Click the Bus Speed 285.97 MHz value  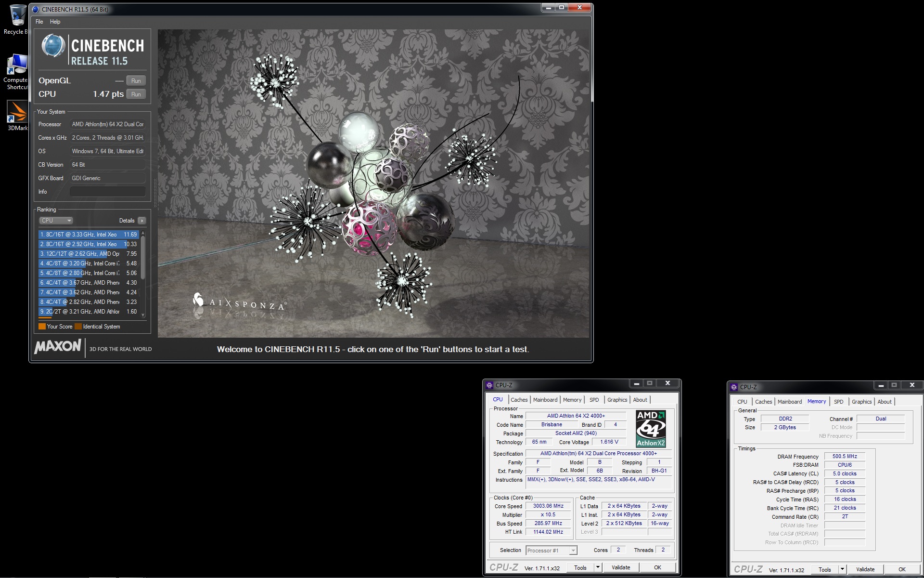pos(548,524)
